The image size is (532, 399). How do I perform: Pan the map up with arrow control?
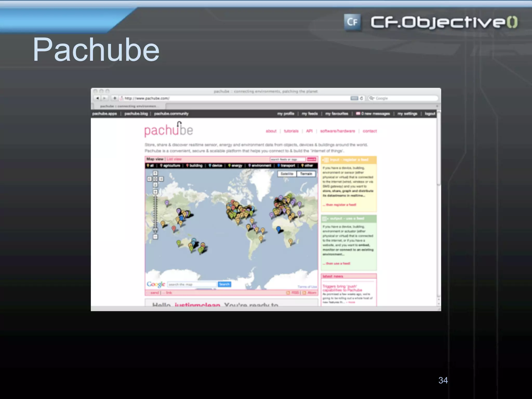pos(155,173)
